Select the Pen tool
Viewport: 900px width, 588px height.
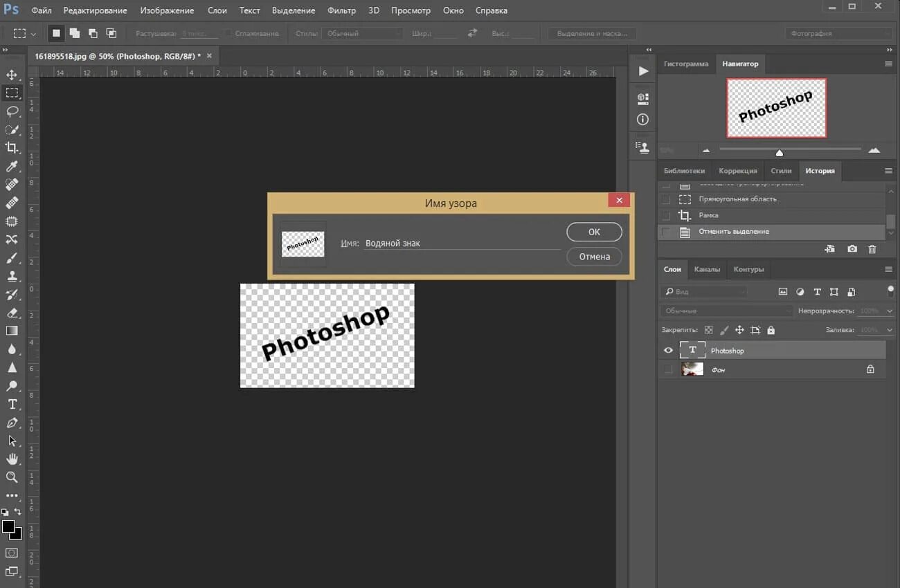tap(12, 423)
